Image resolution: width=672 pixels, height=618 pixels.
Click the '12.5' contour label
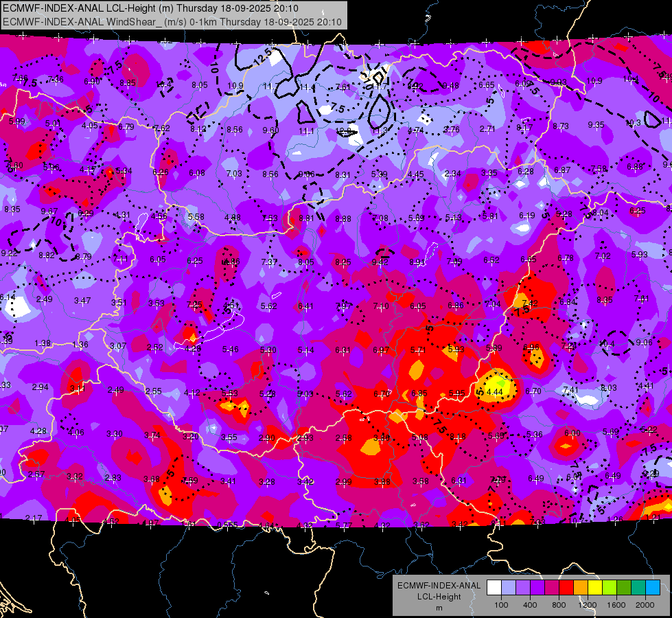(262, 57)
